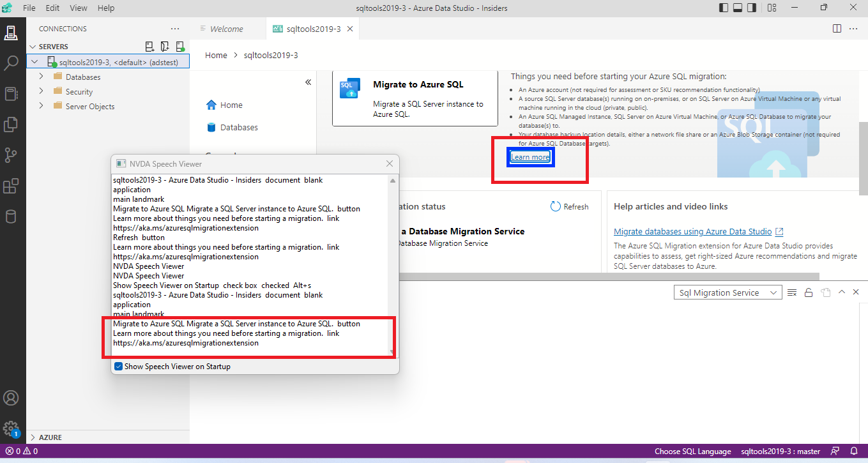868x463 pixels.
Task: Click the New Server Group icon
Action: pos(165,46)
